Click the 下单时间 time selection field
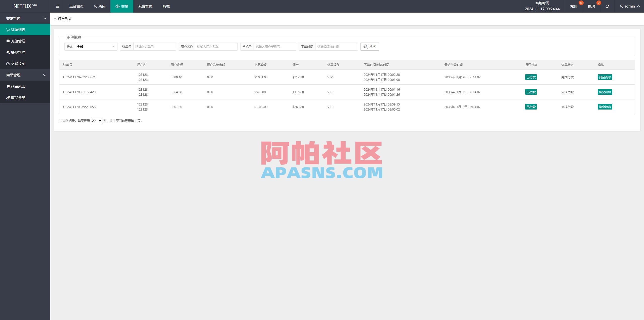Viewport: 644px width, 320px height. pos(336,46)
